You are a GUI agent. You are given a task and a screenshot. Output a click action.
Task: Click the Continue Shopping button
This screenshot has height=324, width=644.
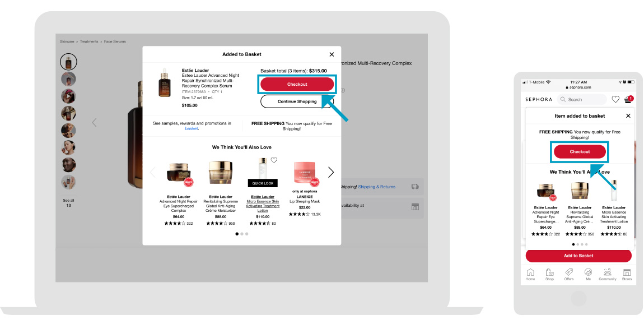pyautogui.click(x=297, y=101)
